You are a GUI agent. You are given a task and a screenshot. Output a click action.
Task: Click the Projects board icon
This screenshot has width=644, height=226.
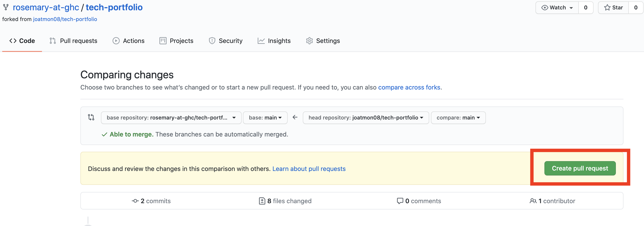[163, 41]
